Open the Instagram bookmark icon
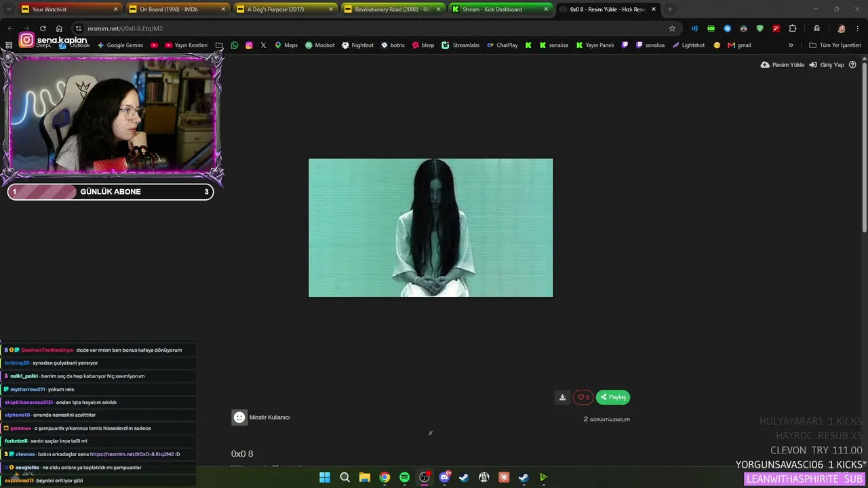Viewport: 868px width, 488px height. (249, 45)
